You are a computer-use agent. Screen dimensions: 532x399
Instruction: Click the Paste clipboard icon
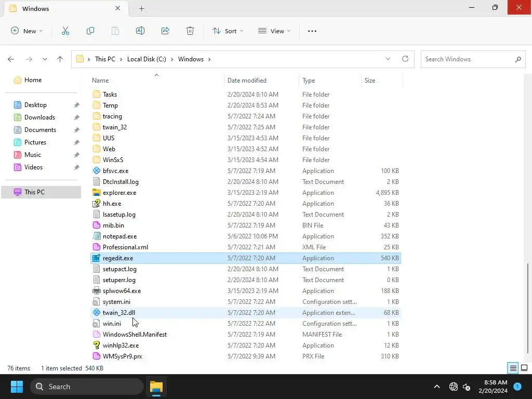[x=115, y=31]
